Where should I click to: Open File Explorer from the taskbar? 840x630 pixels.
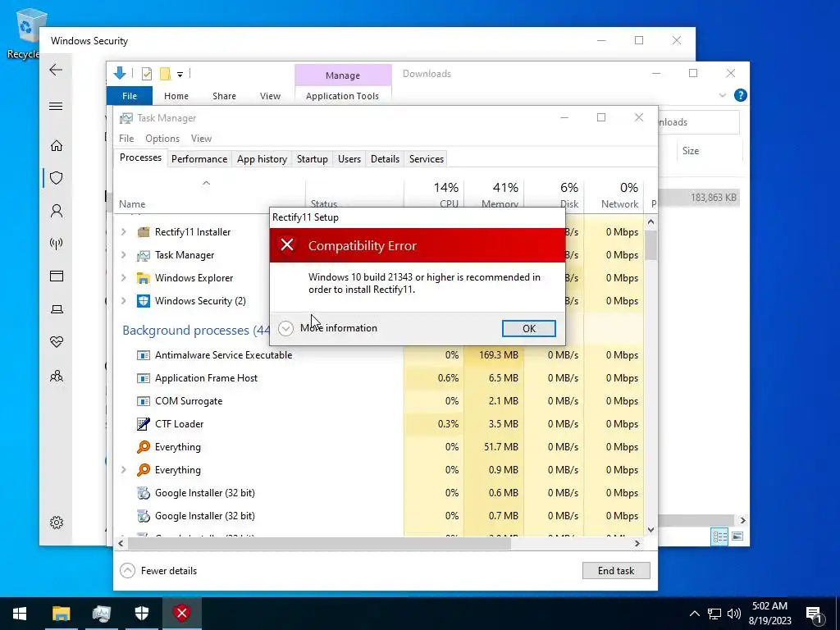tap(61, 614)
